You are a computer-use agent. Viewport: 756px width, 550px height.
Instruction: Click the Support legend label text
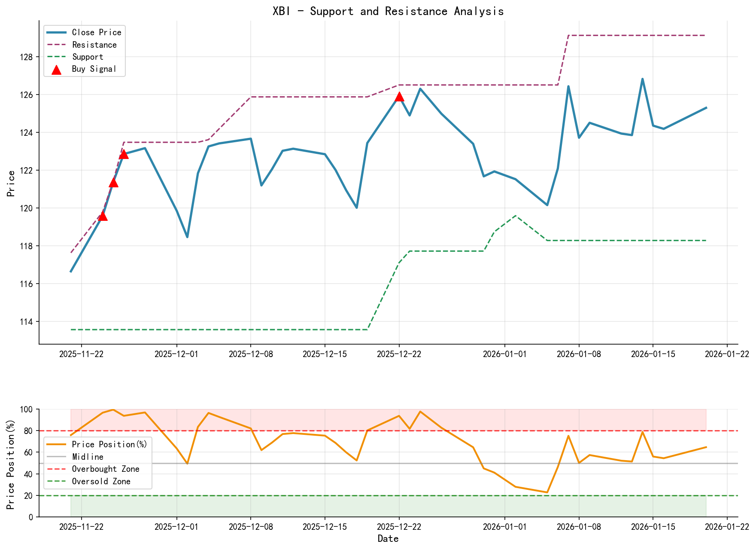coord(87,56)
